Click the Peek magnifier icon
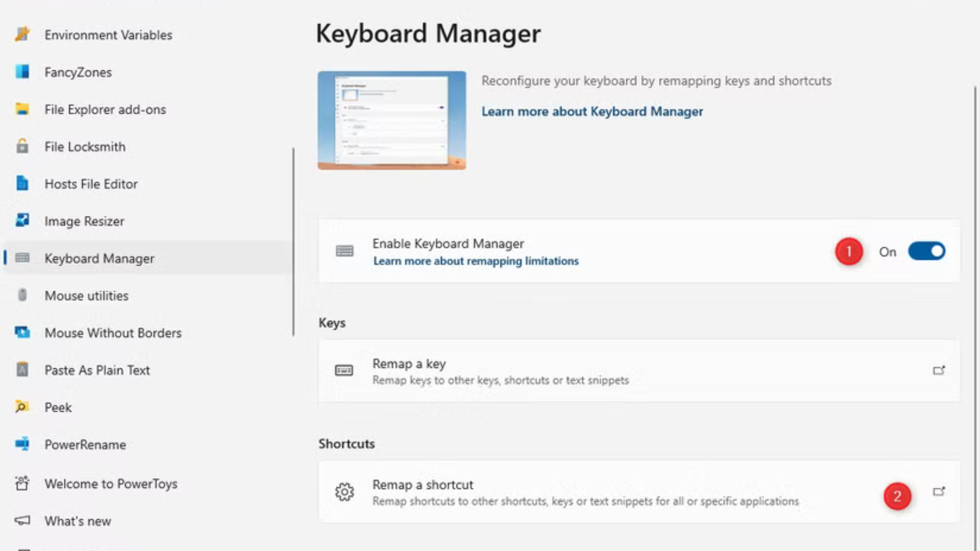The height and width of the screenshot is (551, 980). pos(22,407)
